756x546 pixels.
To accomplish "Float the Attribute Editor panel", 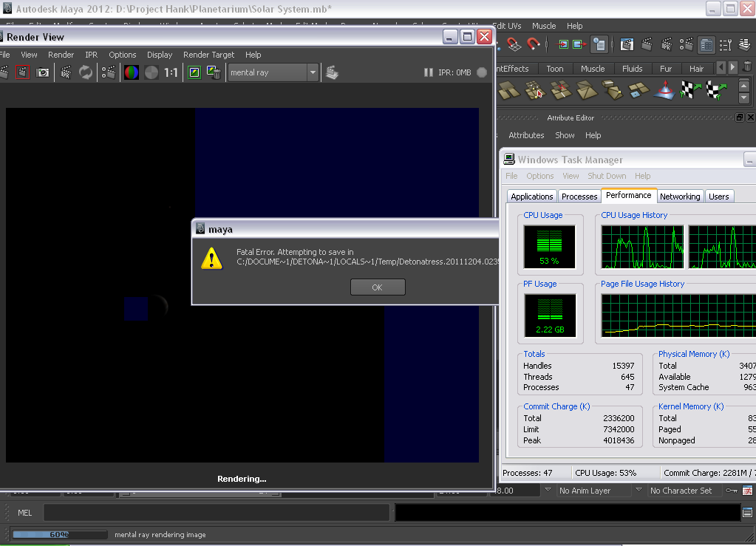I will point(740,117).
